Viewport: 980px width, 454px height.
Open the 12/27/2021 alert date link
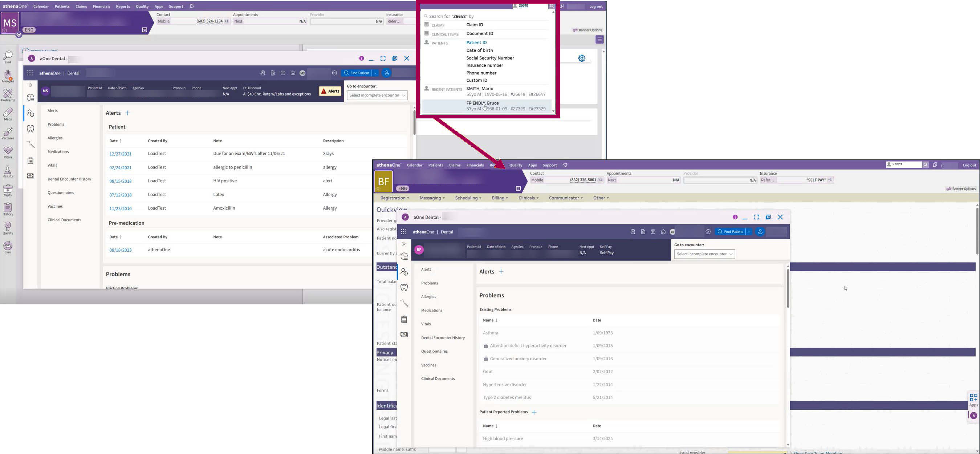120,154
